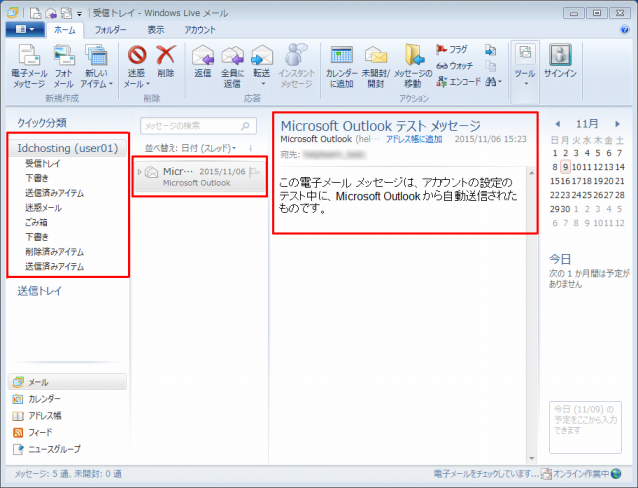
Task: Forward the message (転送)
Action: [262, 66]
